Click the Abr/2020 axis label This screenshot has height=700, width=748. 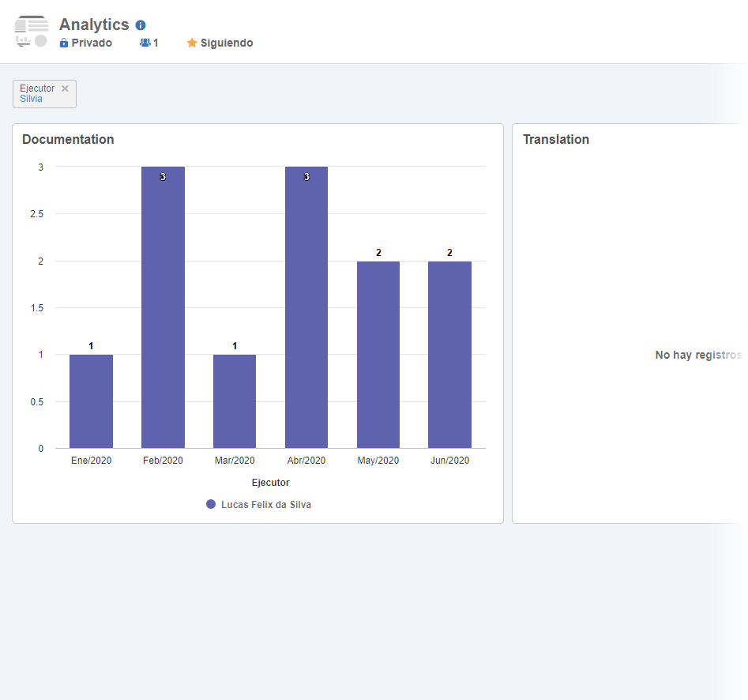point(306,461)
